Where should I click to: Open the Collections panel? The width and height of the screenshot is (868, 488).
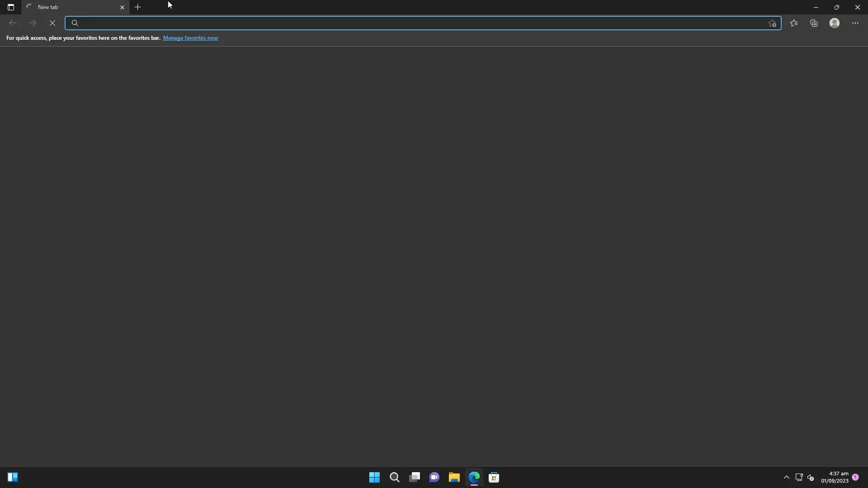pyautogui.click(x=814, y=23)
